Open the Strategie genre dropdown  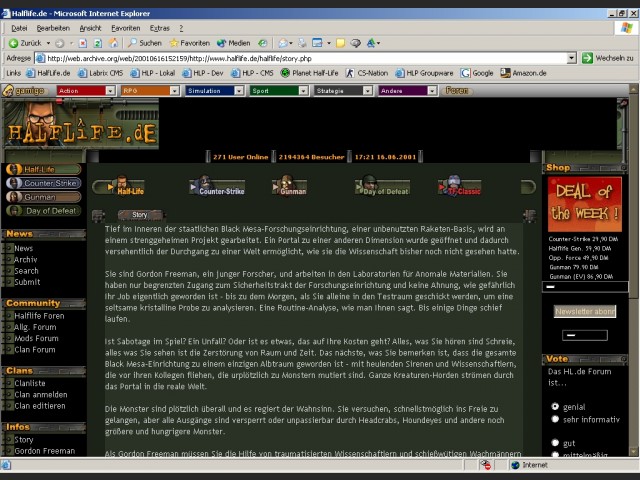(343, 91)
